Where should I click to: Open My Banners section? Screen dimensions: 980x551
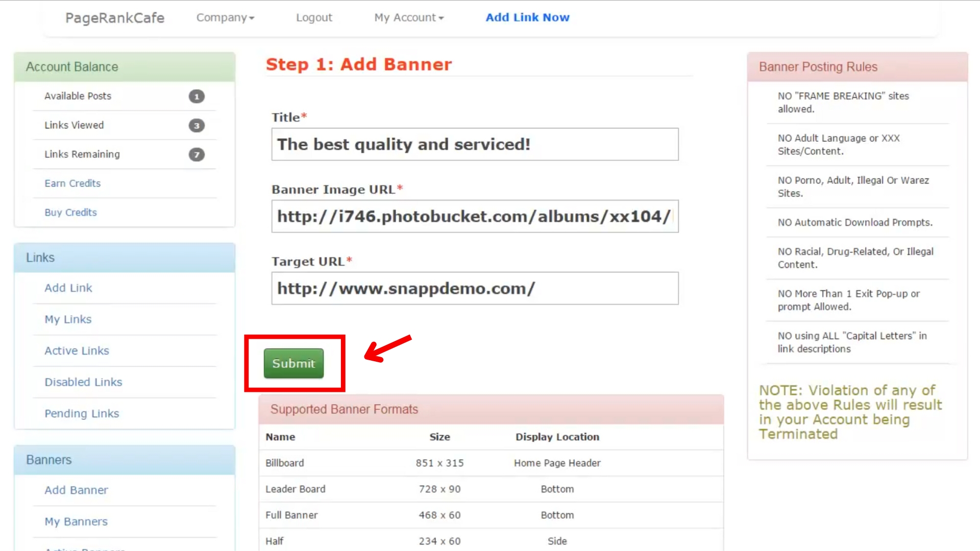click(x=76, y=521)
